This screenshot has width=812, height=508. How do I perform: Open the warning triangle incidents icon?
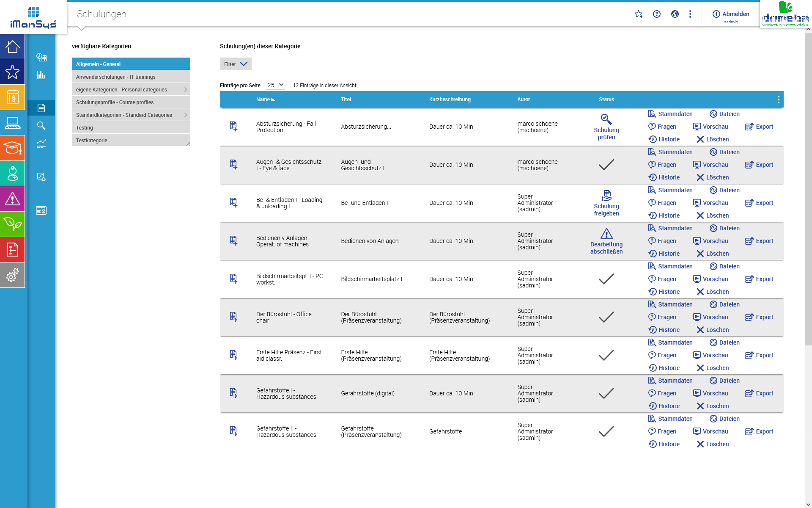click(x=12, y=199)
